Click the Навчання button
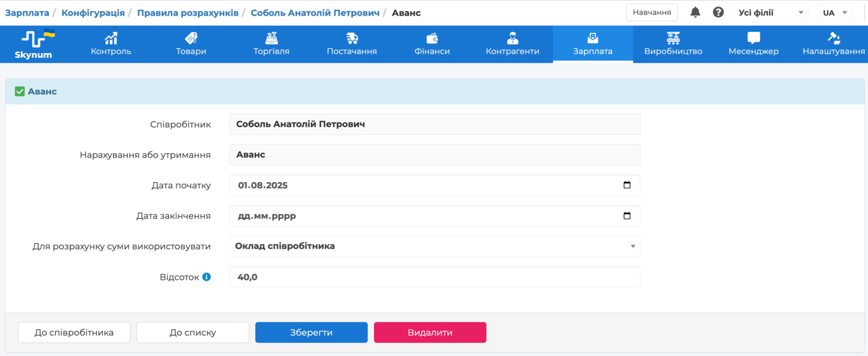The width and height of the screenshot is (868, 356). pos(652,13)
